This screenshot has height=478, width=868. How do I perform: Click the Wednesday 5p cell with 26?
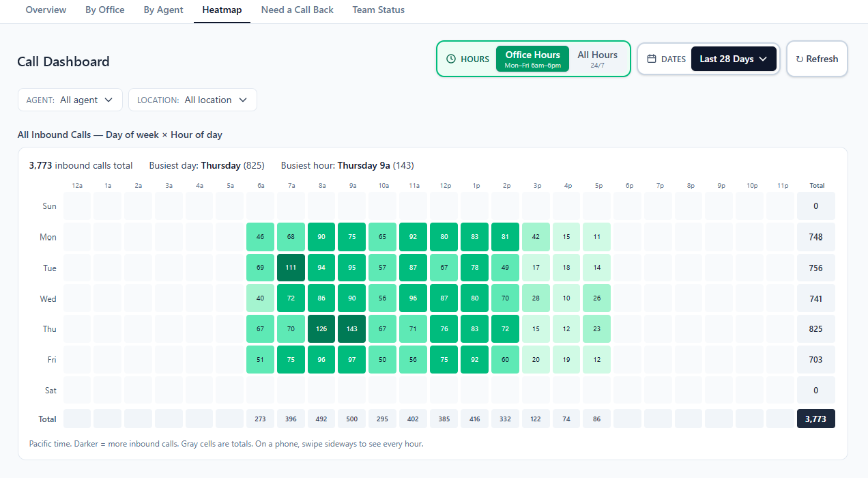pos(597,298)
